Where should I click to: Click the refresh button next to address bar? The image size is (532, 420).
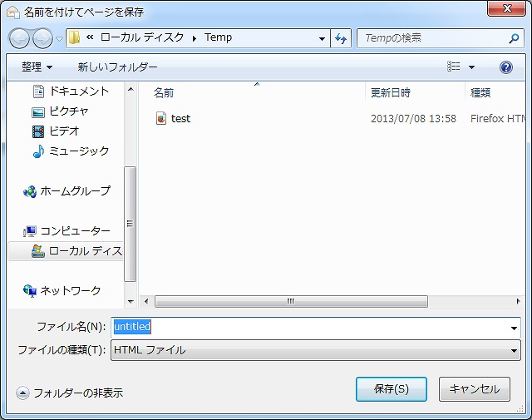[341, 38]
